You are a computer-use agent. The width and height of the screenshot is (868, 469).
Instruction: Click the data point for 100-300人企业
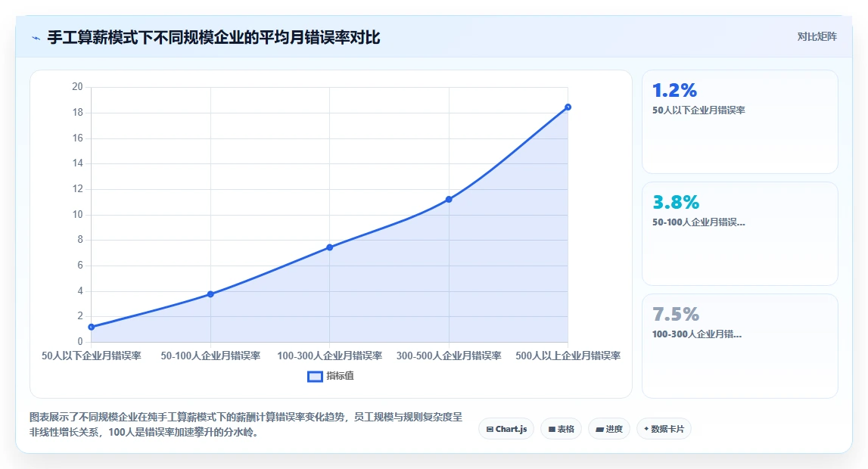[x=329, y=247]
